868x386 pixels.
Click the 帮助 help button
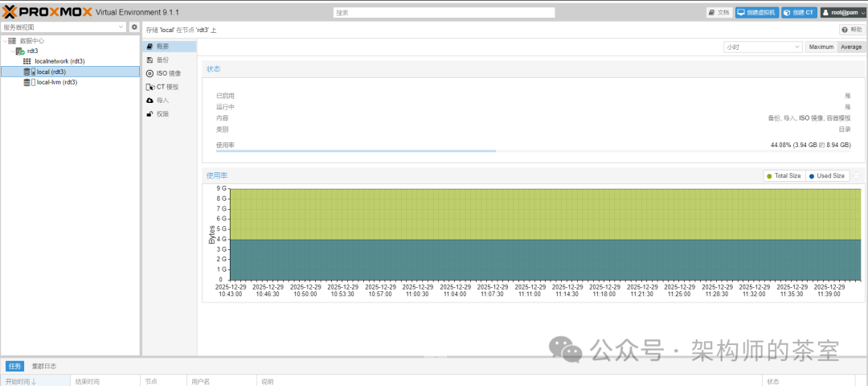pyautogui.click(x=852, y=30)
